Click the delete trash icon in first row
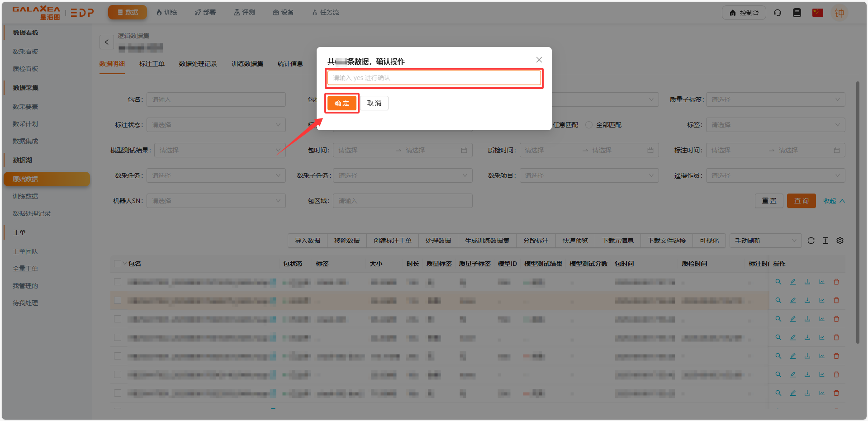Viewport: 868px width, 421px height. [x=836, y=282]
